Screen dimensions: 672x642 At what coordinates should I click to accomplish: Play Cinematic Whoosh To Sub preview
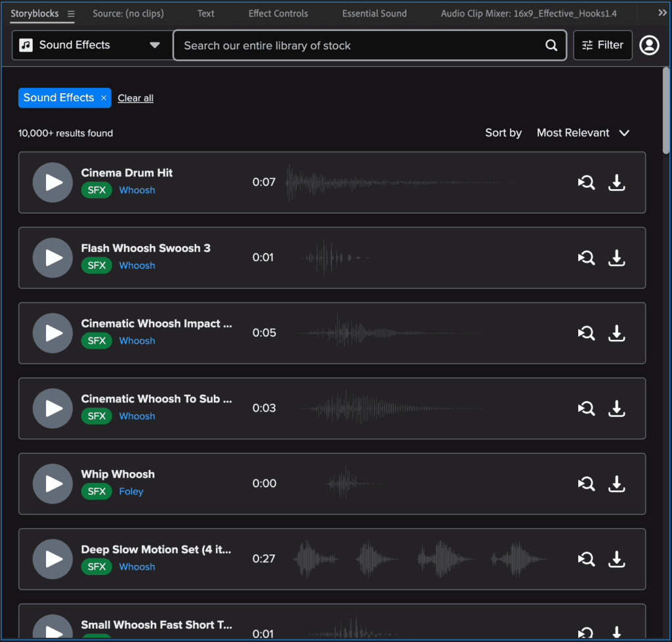point(52,408)
